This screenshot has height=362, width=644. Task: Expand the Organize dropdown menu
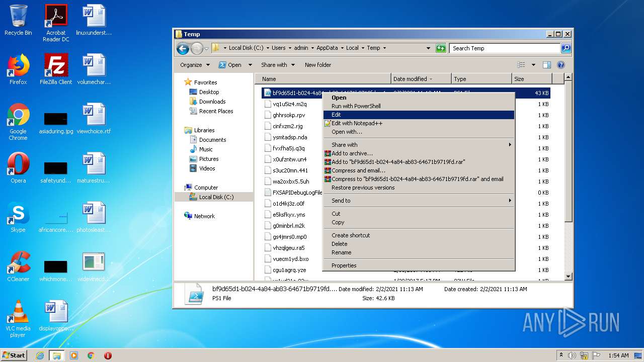195,65
